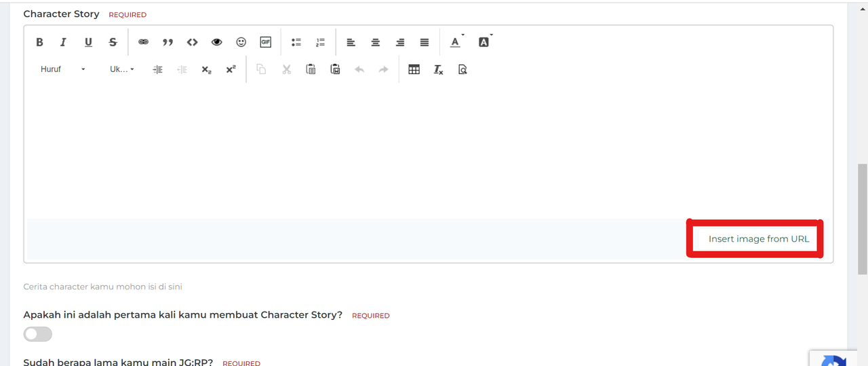Open the background color picker
The image size is (868, 366).
coord(486,42)
